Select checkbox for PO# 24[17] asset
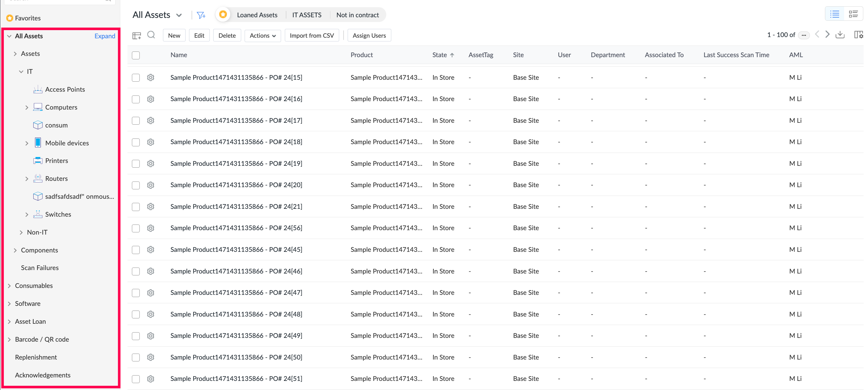 coord(136,121)
